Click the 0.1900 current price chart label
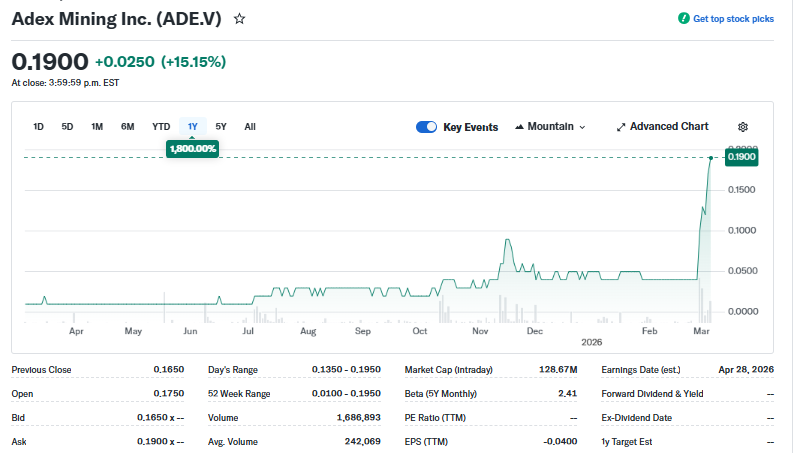 pyautogui.click(x=742, y=157)
